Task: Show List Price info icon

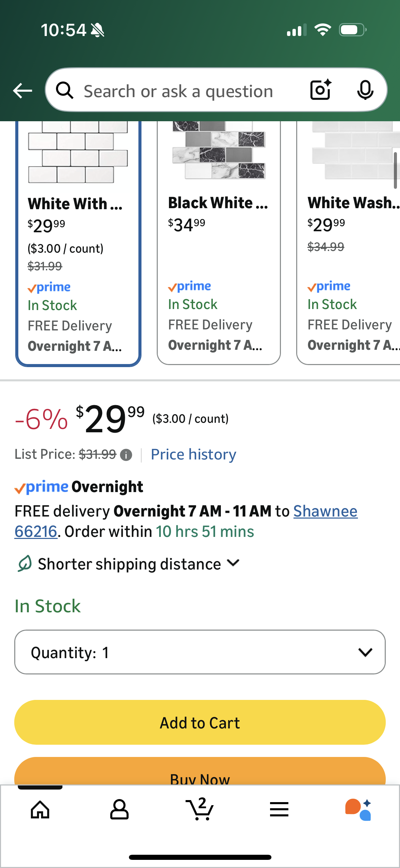Action: pyautogui.click(x=126, y=455)
